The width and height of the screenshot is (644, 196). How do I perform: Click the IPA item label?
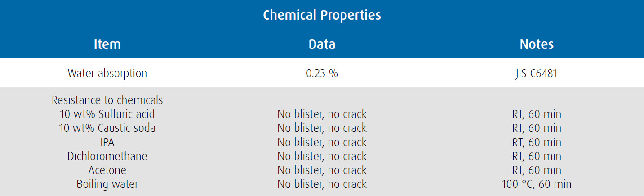coord(107,142)
